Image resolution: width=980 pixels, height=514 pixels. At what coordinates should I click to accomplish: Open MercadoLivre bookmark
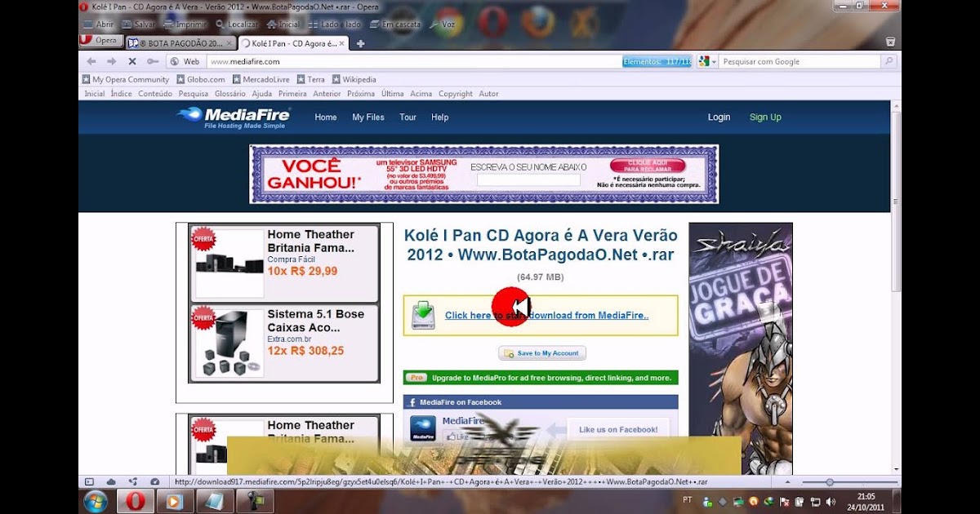(261, 80)
